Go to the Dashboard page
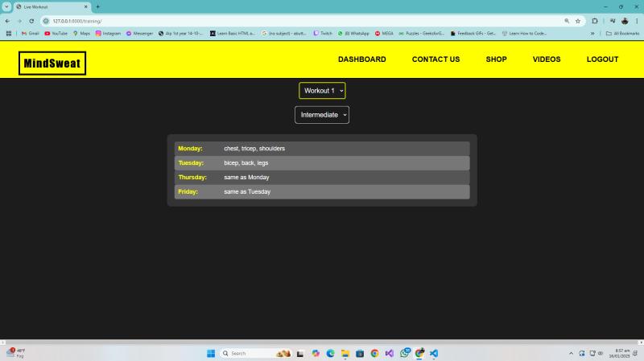The image size is (644, 361). click(361, 59)
